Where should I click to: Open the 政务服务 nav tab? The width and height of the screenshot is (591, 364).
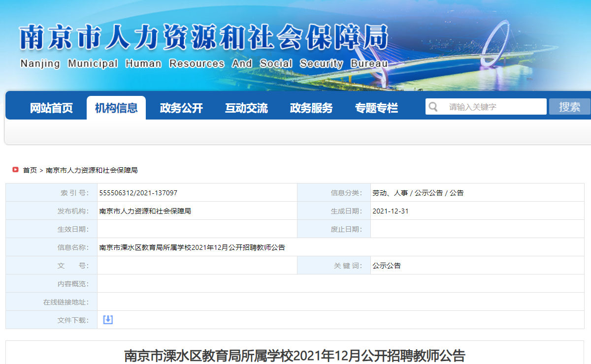pos(311,108)
